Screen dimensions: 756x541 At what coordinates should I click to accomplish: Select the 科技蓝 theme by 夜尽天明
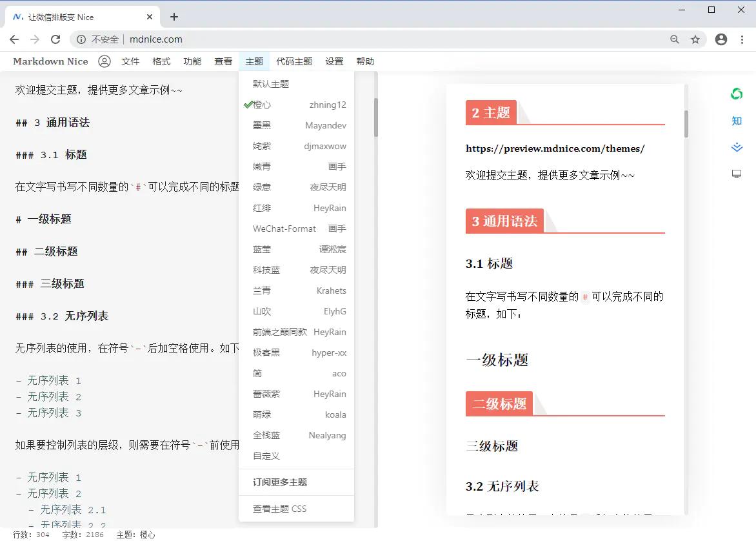297,269
